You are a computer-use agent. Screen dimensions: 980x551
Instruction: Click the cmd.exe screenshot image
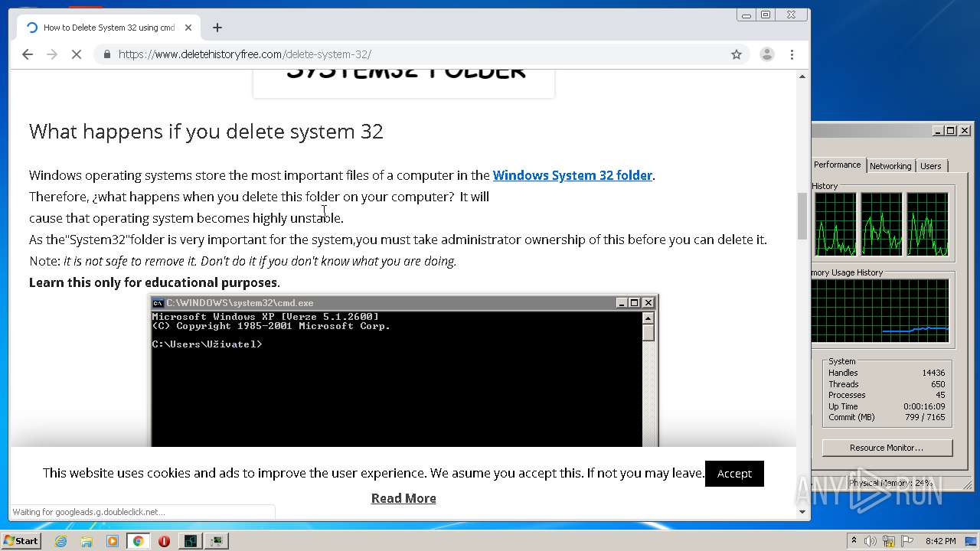click(403, 370)
